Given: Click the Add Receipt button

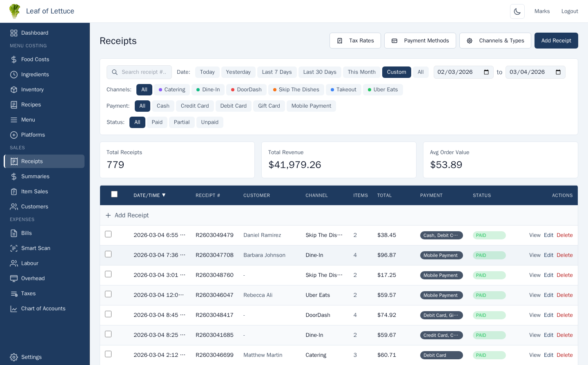Looking at the screenshot, I should (x=556, y=41).
